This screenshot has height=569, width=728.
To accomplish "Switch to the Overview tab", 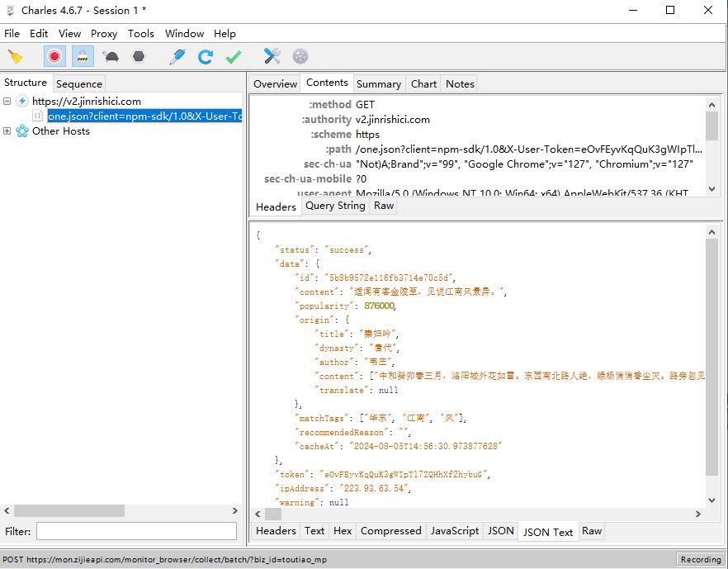I will 275,83.
